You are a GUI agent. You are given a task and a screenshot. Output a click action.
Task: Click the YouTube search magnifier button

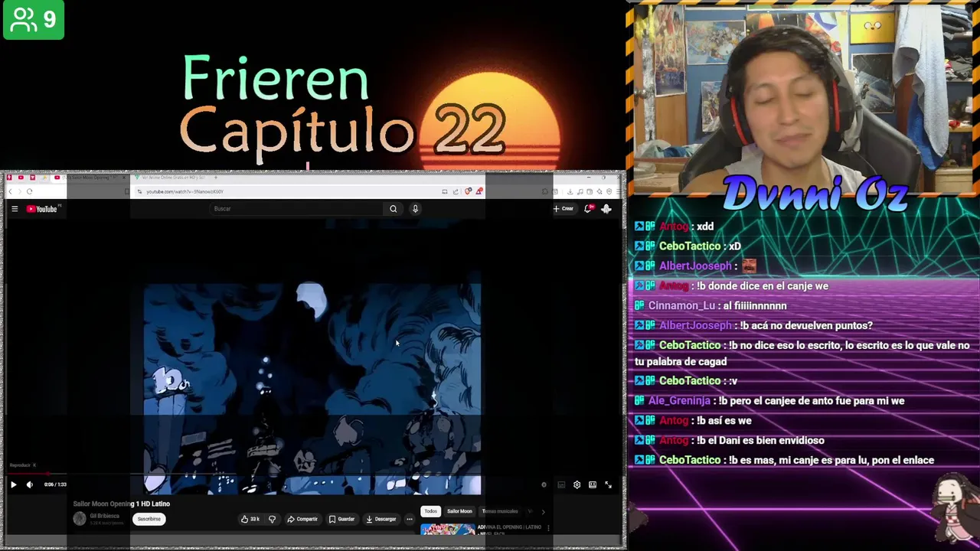point(393,209)
